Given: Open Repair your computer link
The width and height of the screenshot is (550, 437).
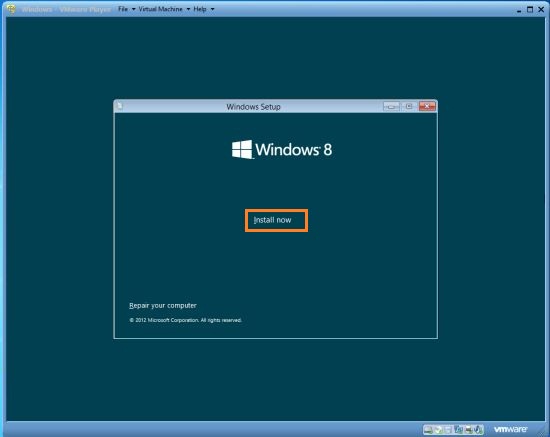Looking at the screenshot, I should [x=163, y=305].
